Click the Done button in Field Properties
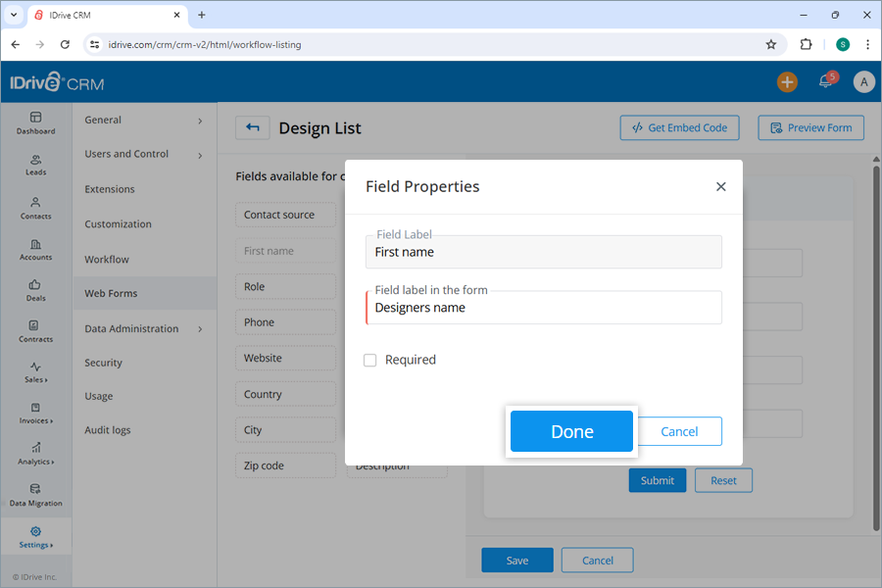882x588 pixels. (571, 431)
